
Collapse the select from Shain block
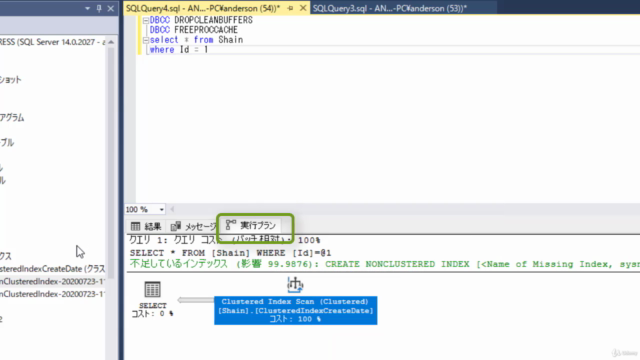[146, 40]
